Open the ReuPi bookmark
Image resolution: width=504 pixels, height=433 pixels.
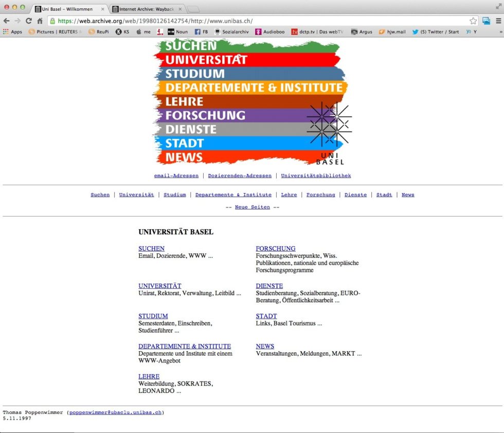[x=99, y=31]
